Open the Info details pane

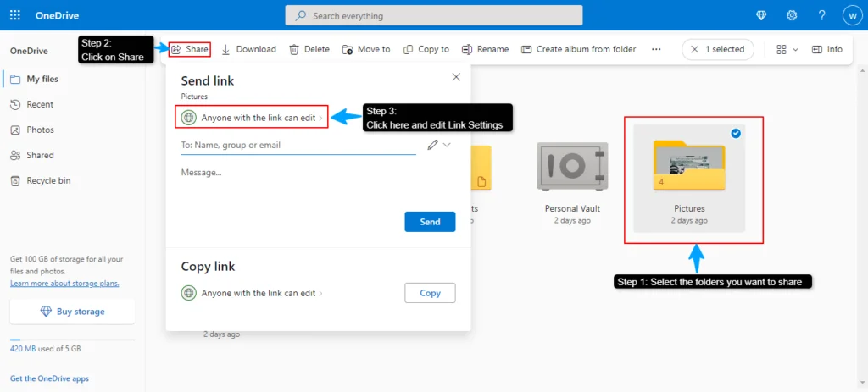tap(827, 49)
